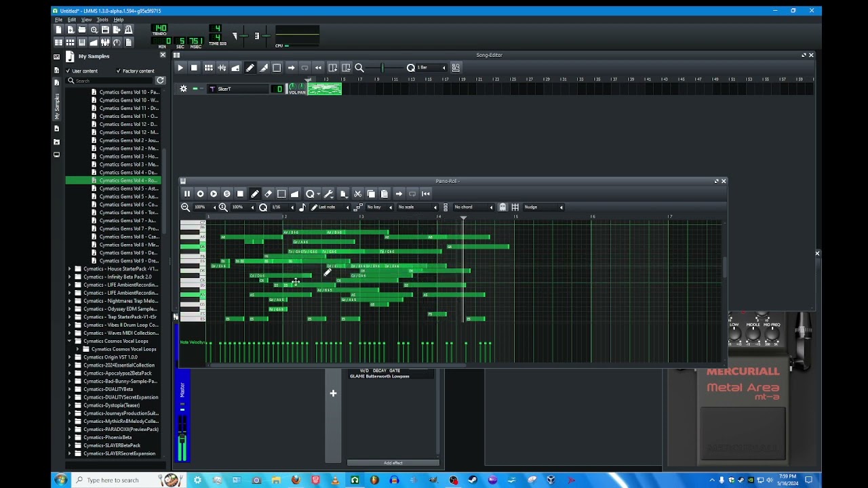Viewport: 868px width, 488px height.
Task: Open the Help menu
Action: pyautogui.click(x=118, y=20)
